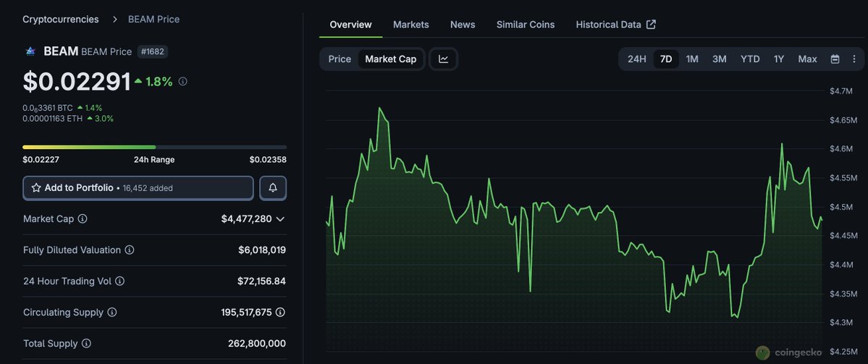Switch chart to Price view
868x364 pixels.
coord(340,59)
